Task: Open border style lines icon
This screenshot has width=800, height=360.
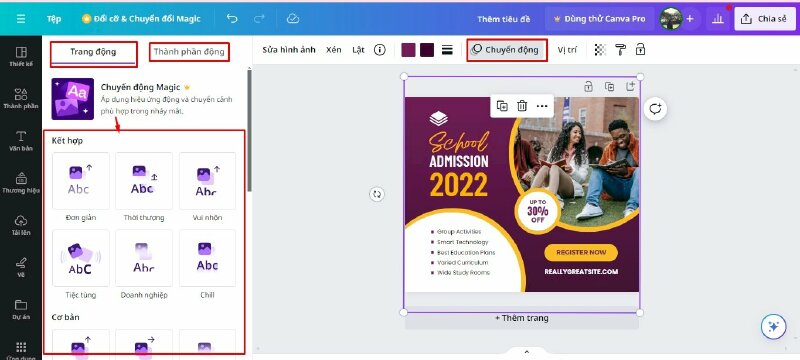Action: point(447,50)
